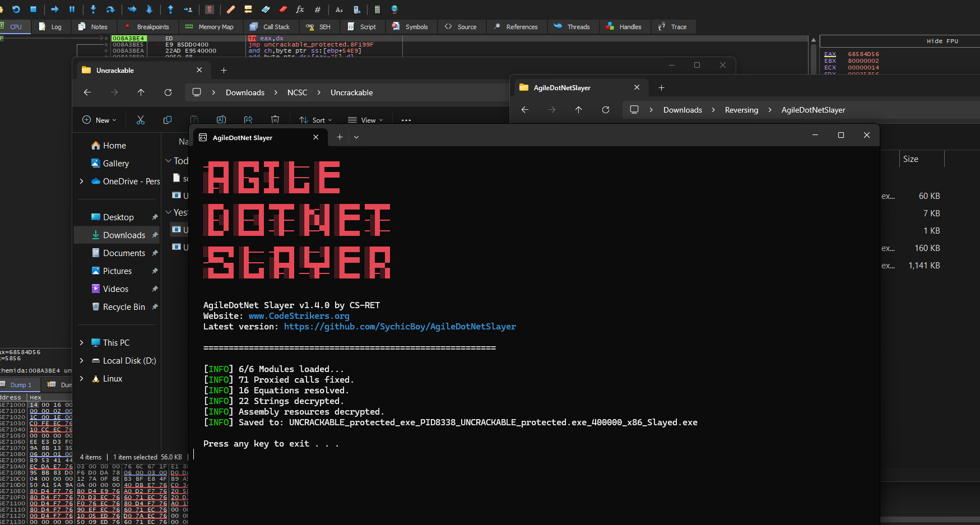
Task: Open more options ellipsis in Explorer toolbar
Action: point(406,120)
